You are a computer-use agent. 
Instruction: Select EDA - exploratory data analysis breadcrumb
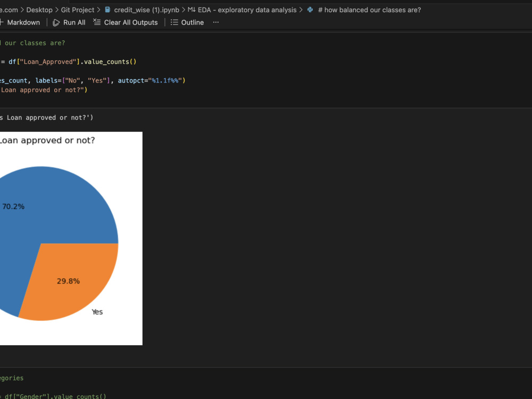(x=247, y=10)
